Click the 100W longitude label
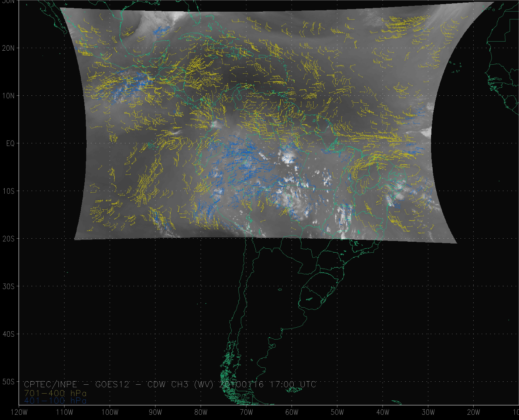Image resolution: width=519 pixels, height=420 pixels. [110, 412]
